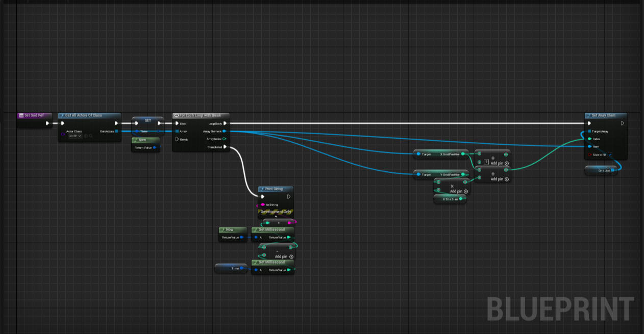The height and width of the screenshot is (334, 644).
Task: Click the Set Grid Ref execution output pin
Action: click(47, 123)
